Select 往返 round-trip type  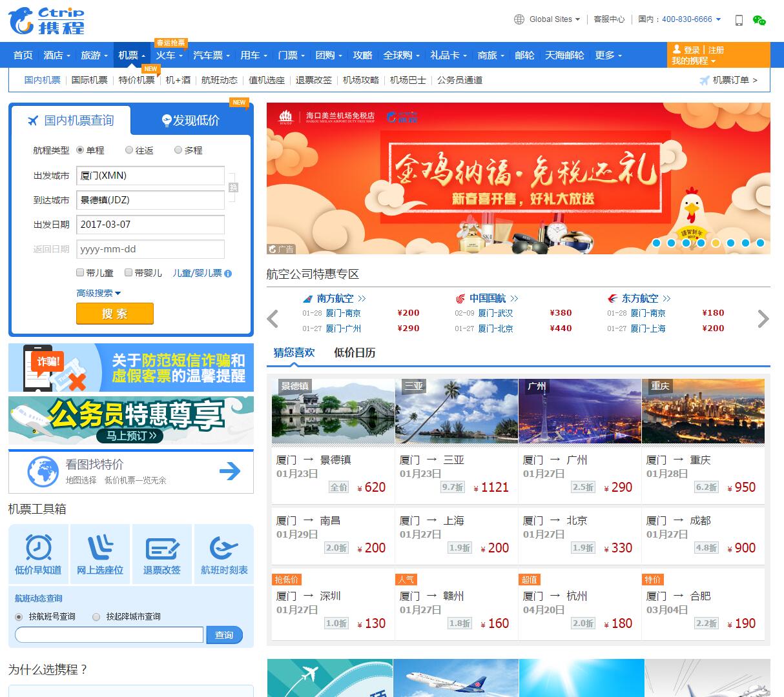pos(129,150)
